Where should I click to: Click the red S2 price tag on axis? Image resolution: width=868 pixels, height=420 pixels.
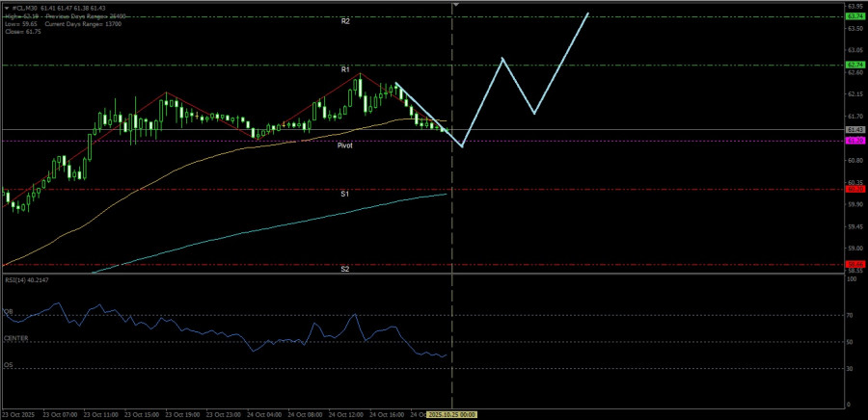[854, 263]
